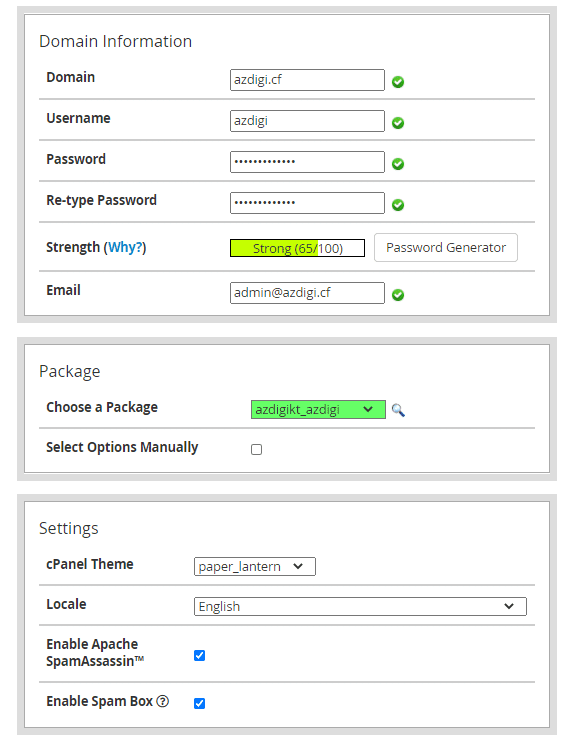
Task: Open the Locale English dropdown
Action: (360, 607)
